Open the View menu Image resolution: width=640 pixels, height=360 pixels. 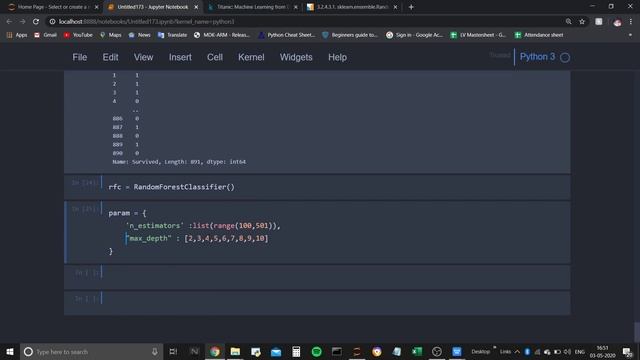click(x=143, y=57)
